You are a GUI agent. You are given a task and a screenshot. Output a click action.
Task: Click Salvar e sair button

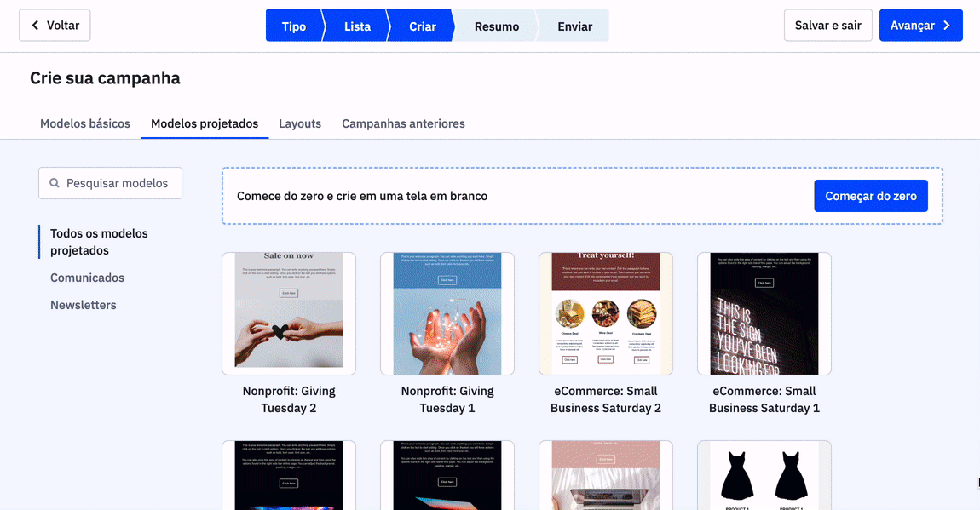[827, 26]
